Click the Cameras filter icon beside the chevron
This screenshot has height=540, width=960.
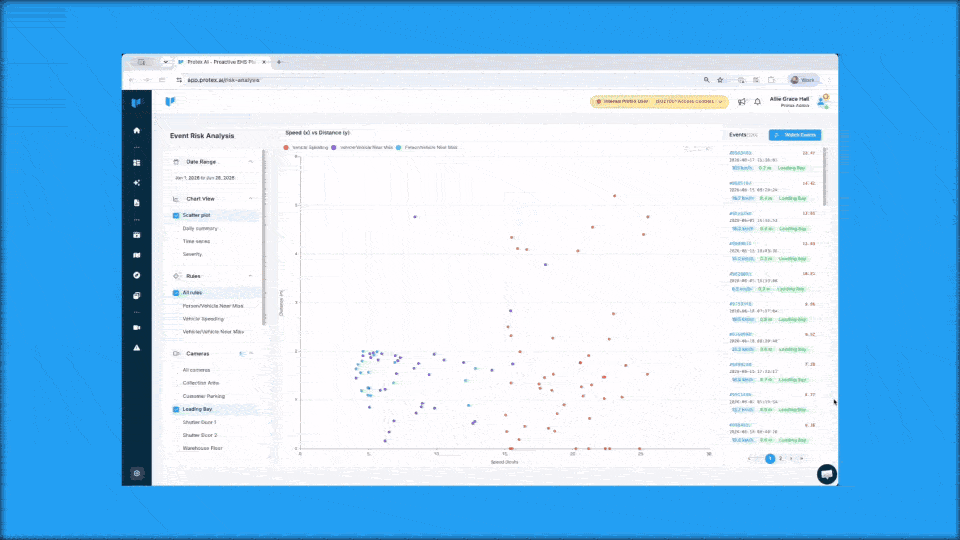pyautogui.click(x=242, y=353)
